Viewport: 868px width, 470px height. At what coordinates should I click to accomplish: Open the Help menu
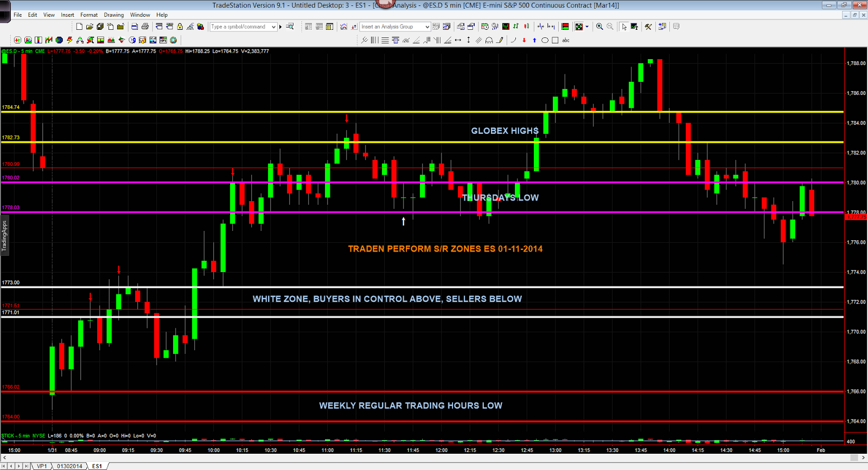(x=162, y=15)
